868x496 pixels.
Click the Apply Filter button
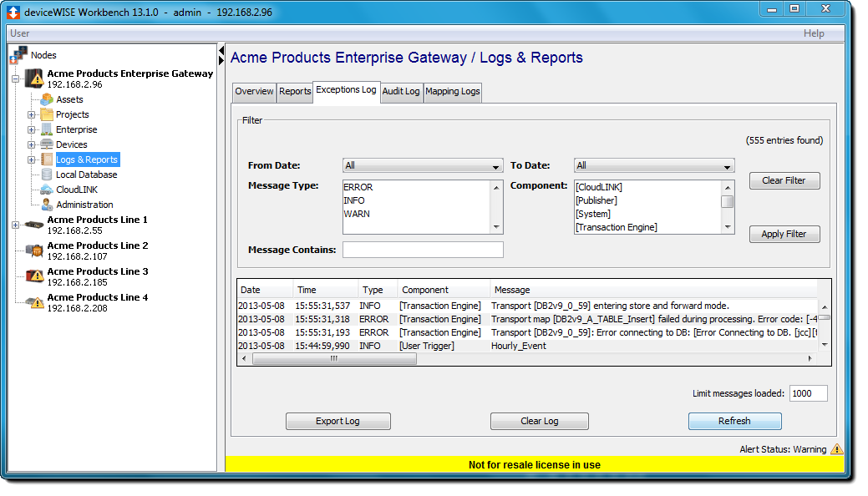tap(784, 234)
